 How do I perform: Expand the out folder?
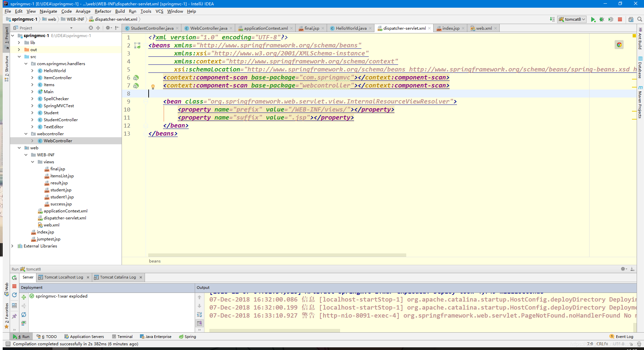pos(19,49)
